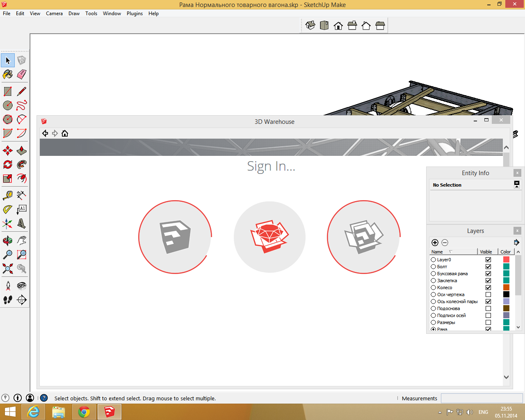Image resolution: width=525 pixels, height=420 pixels.
Task: Switch to Front view house icon
Action: tap(338, 25)
